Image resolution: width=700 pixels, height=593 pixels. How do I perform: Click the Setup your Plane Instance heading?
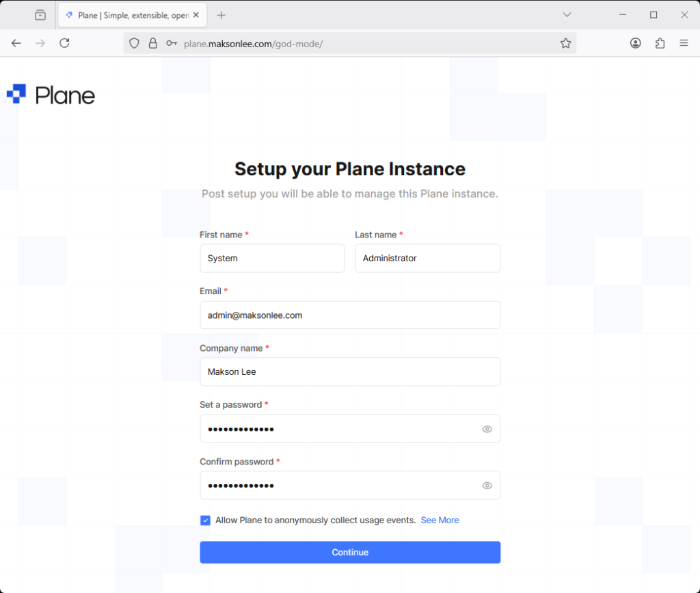pyautogui.click(x=350, y=169)
